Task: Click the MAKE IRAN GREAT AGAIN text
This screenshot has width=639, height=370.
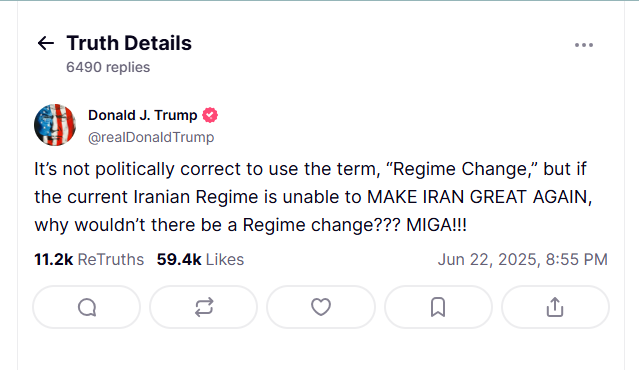Action: (479, 197)
